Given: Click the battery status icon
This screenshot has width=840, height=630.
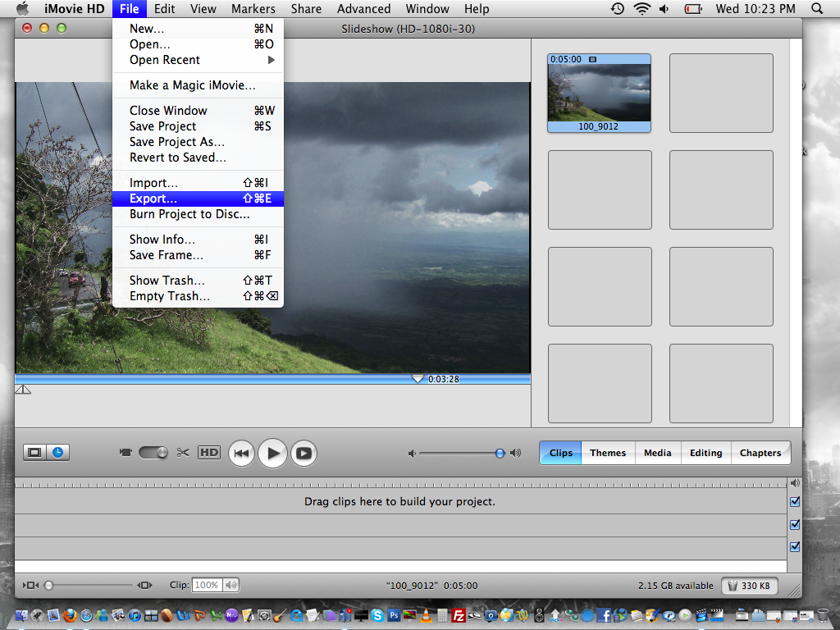Looking at the screenshot, I should click(x=692, y=8).
